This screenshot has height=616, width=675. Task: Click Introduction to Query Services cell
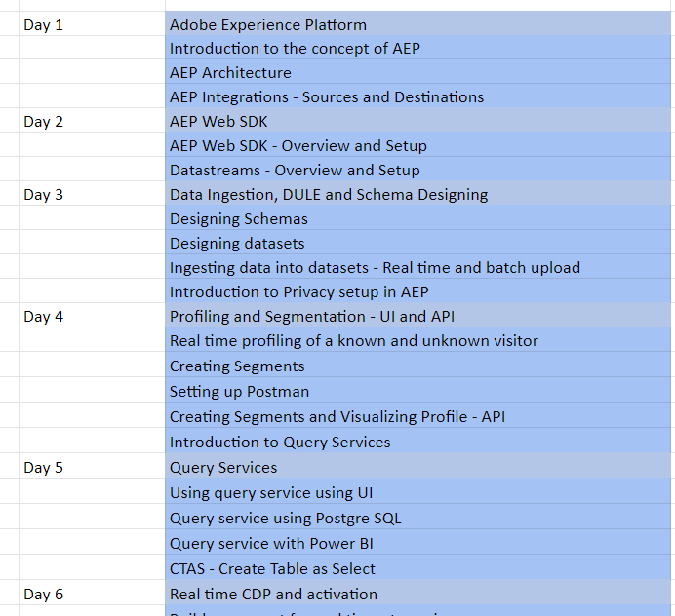pyautogui.click(x=280, y=442)
